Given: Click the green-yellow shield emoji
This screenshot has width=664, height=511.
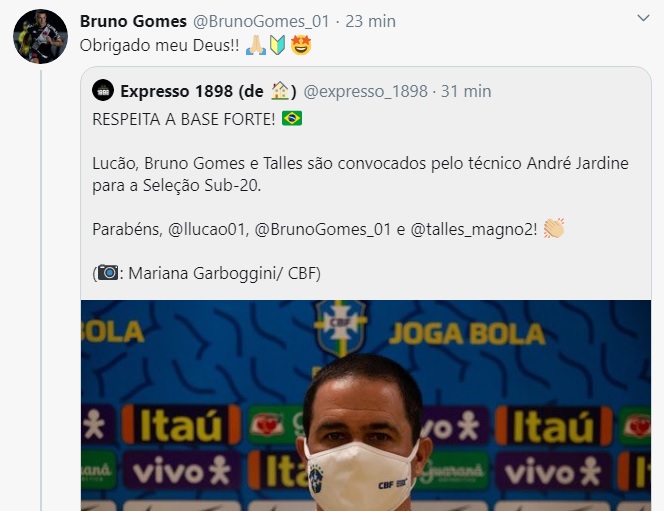Looking at the screenshot, I should [x=278, y=45].
